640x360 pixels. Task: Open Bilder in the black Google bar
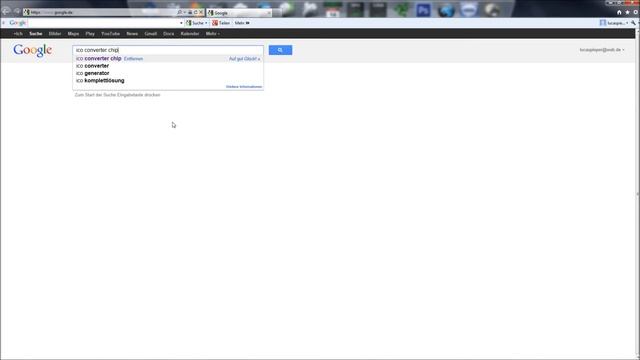coord(55,33)
